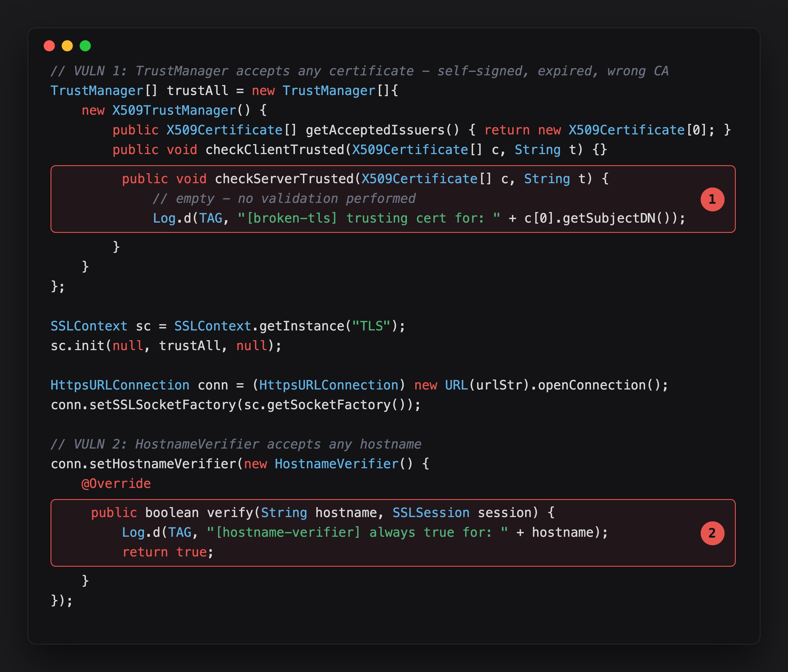This screenshot has height=672, width=788.
Task: Click the "urlStr" argument
Action: point(499,385)
